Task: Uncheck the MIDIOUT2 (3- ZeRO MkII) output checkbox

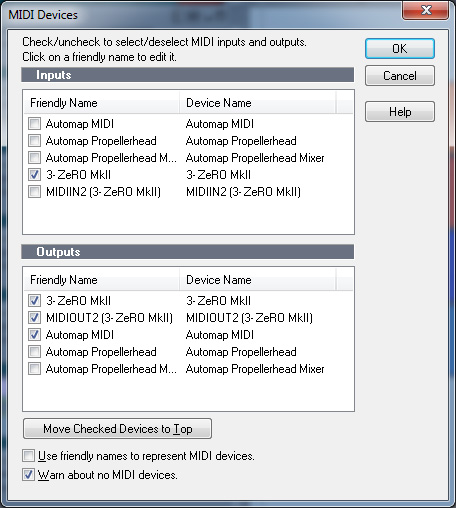Action: (34, 318)
